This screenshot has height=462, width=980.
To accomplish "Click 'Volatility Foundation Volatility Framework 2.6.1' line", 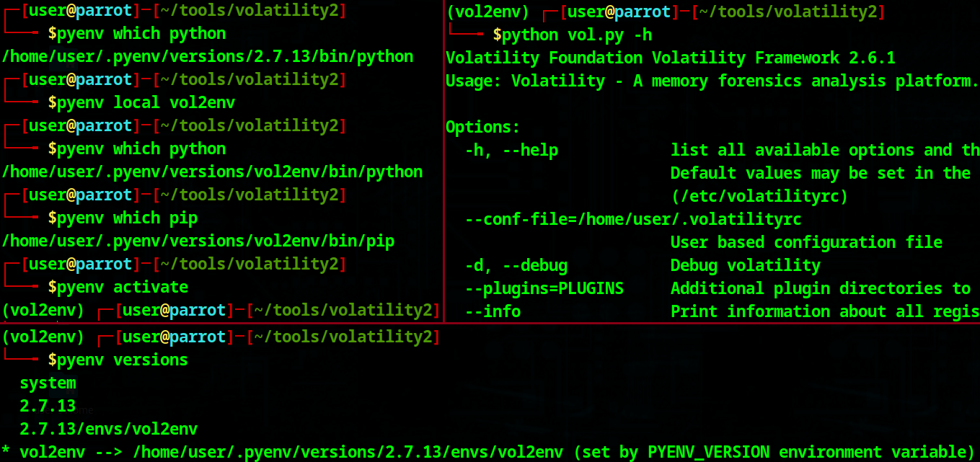I will [x=671, y=58].
